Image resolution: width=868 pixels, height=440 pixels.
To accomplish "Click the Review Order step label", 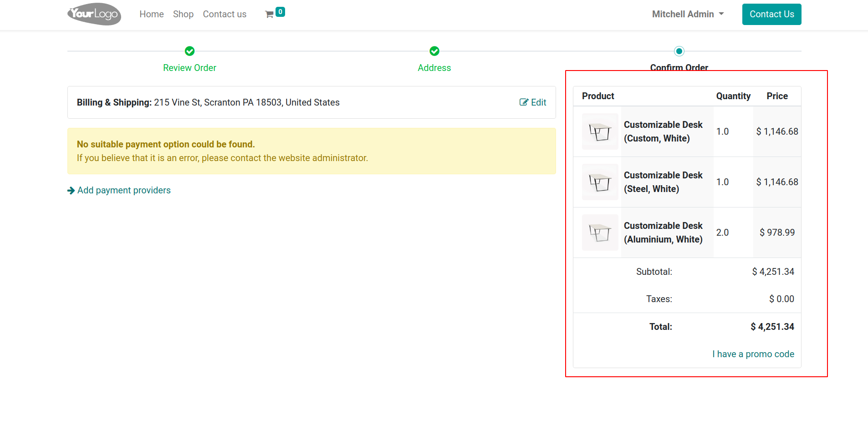I will pos(189,68).
